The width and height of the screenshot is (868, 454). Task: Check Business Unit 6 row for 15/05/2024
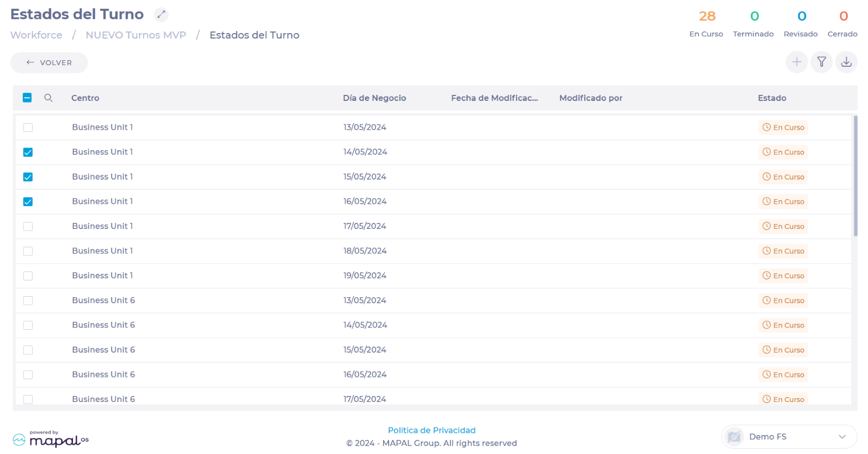click(x=28, y=350)
